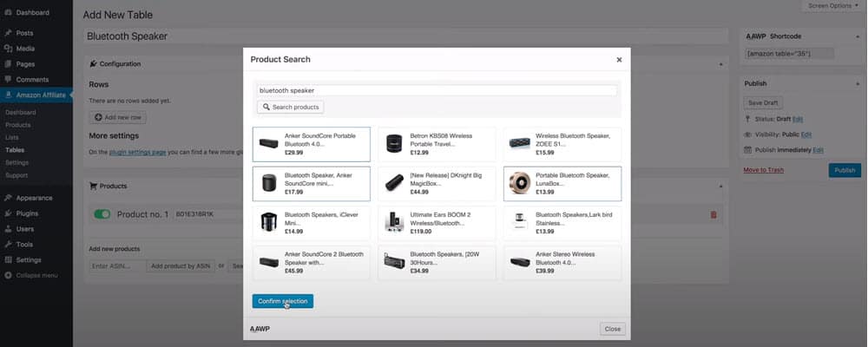This screenshot has width=868, height=347.
Task: Click the table title Bluetooth Speaker field
Action: (x=405, y=36)
